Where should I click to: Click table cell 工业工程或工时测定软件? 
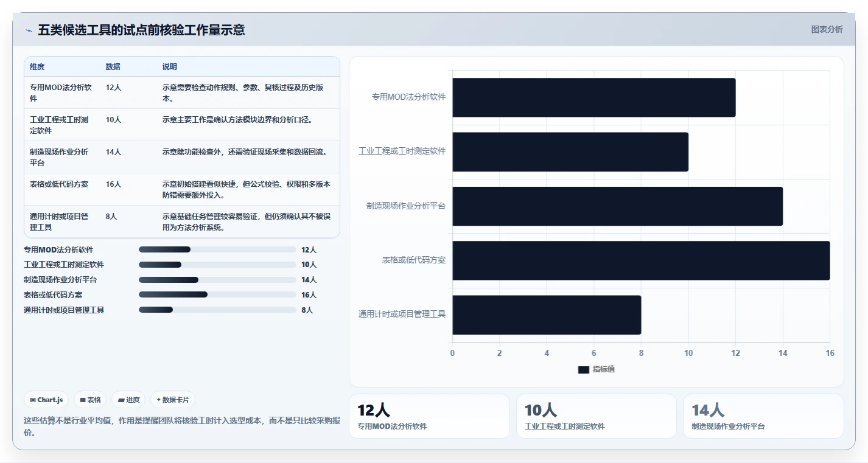click(x=61, y=125)
